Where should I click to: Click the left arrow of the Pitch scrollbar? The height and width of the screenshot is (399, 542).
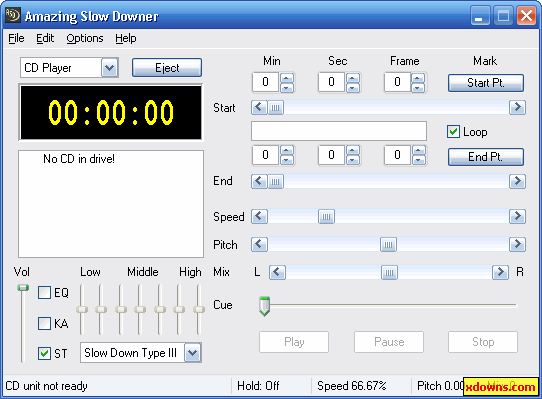(x=259, y=244)
